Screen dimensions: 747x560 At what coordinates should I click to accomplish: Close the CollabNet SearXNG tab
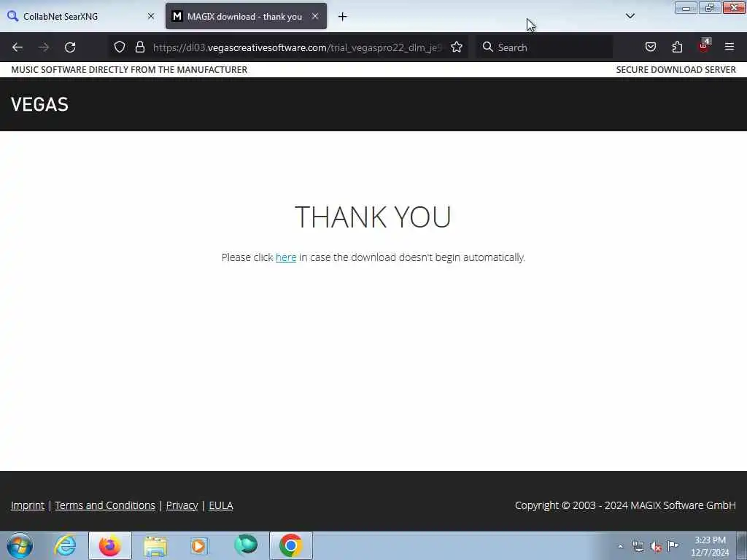tap(151, 16)
